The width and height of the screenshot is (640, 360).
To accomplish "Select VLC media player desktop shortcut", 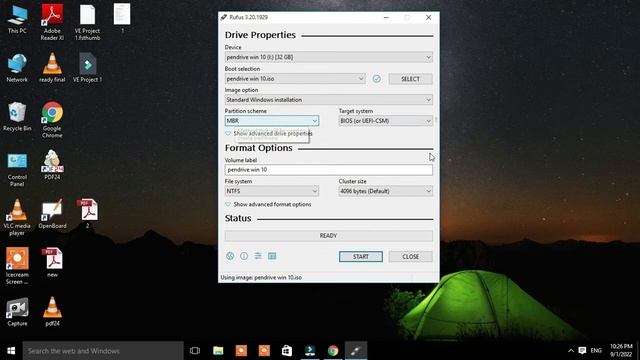I will (17, 217).
